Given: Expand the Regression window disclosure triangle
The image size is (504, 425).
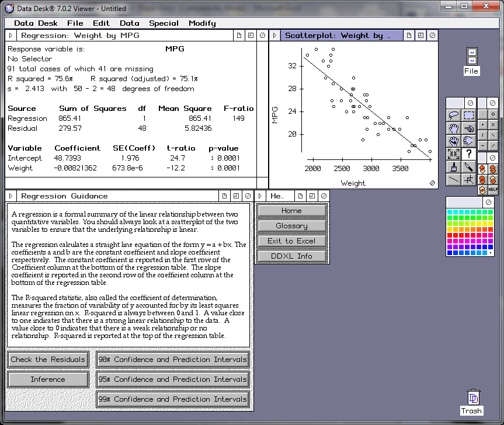Looking at the screenshot, I should [11, 36].
